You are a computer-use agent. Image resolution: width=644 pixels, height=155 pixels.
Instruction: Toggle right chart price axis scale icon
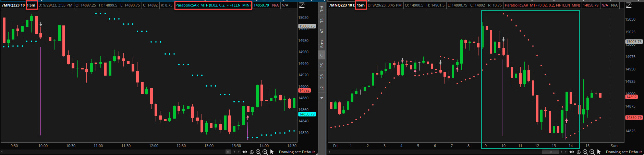click(x=629, y=5)
